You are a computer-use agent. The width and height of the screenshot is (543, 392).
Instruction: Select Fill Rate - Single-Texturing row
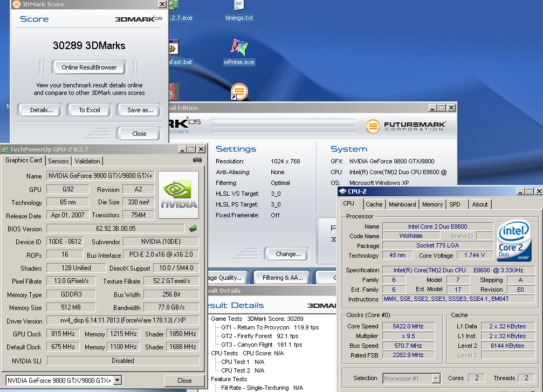tap(262, 388)
